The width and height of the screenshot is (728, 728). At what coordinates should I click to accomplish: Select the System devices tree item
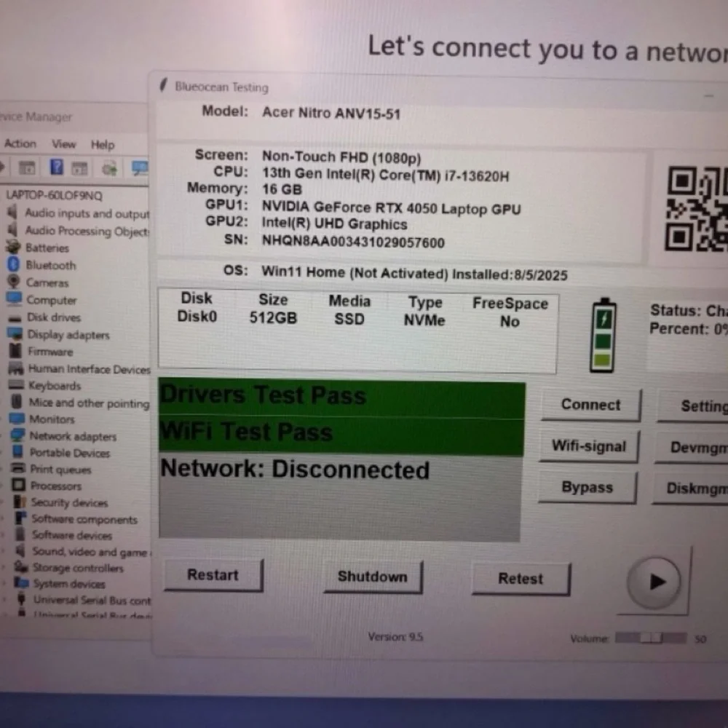coord(69,584)
